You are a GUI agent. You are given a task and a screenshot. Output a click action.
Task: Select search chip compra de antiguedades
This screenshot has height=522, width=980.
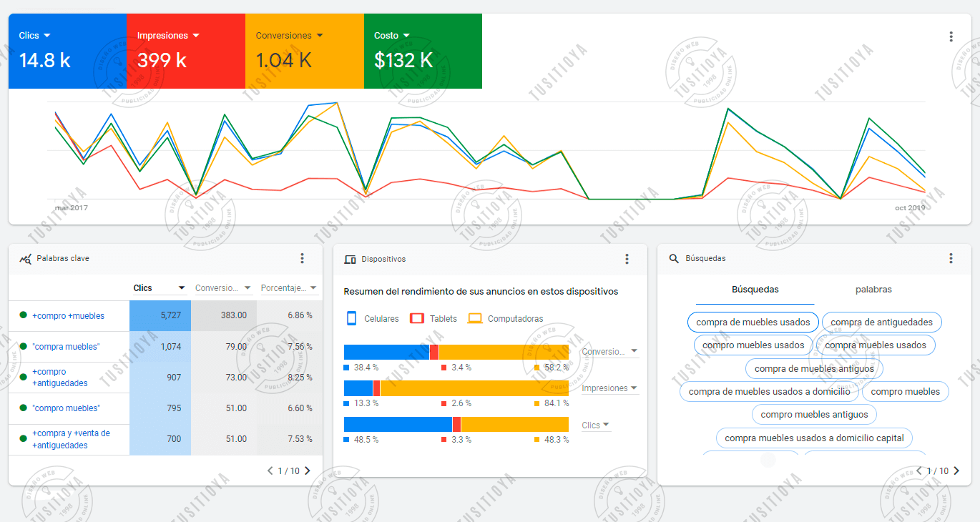881,322
